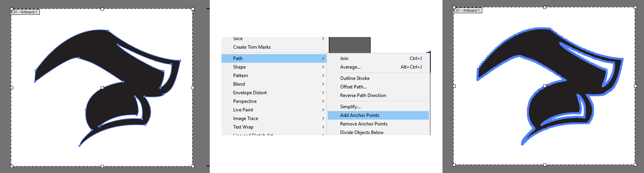Screen dimensions: 644x173
Task: Click Average... menu entry
Action: 350,67
